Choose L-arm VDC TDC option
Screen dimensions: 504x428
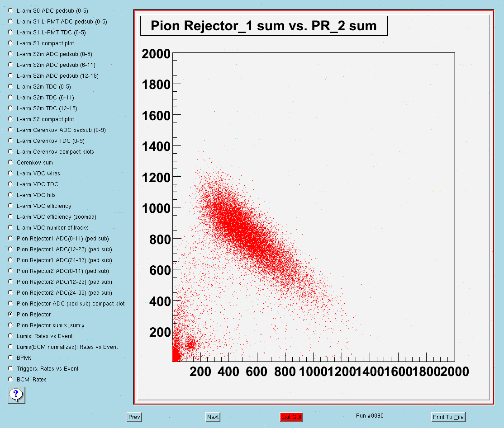coord(10,184)
